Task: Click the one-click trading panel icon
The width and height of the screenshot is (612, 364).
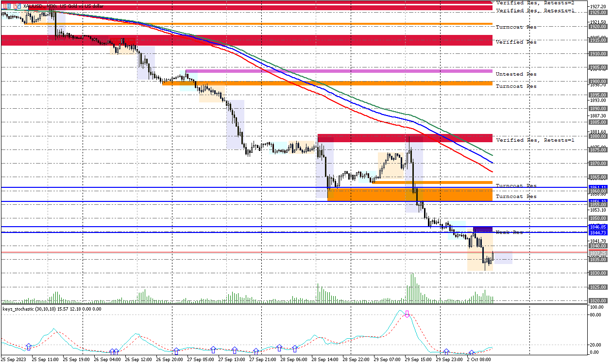Action: 6,6
